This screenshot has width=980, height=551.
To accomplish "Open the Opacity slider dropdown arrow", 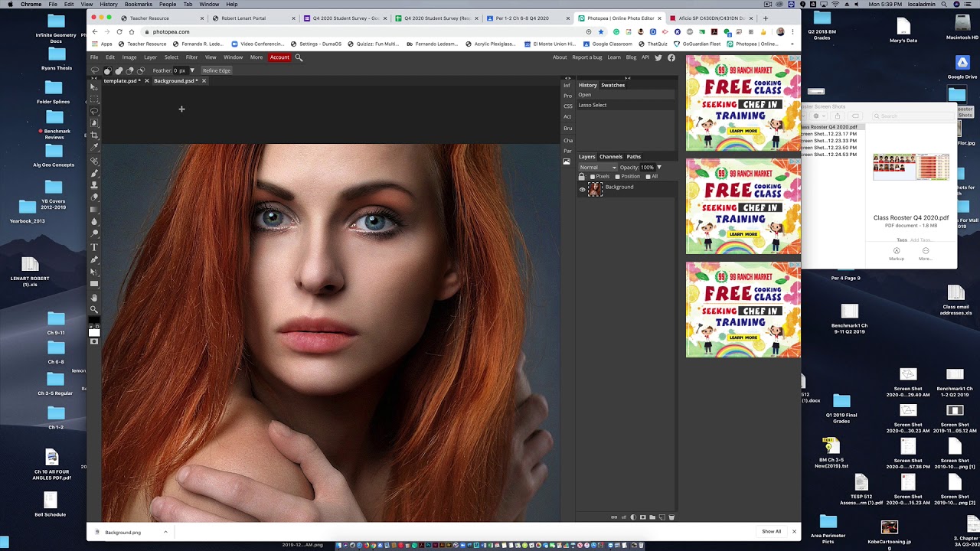I will click(658, 167).
